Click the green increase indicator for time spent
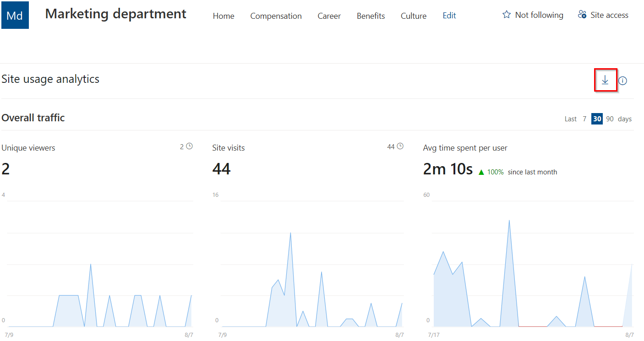Viewport: 644px width, 341px height. click(481, 172)
